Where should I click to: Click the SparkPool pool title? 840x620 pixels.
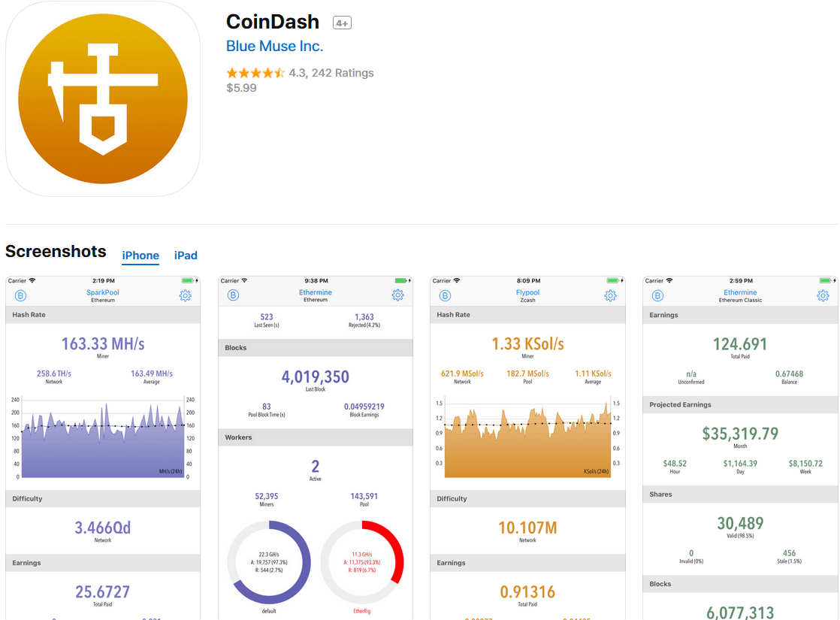tap(103, 292)
